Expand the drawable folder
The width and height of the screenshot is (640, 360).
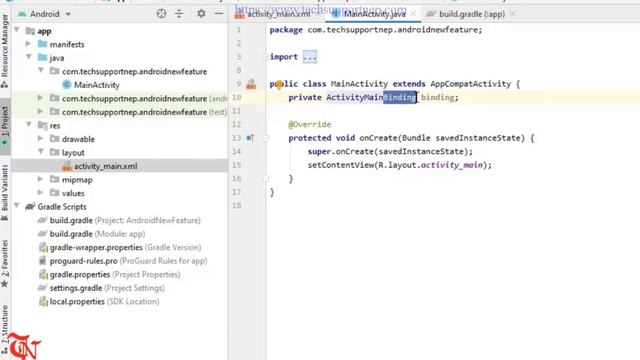[x=40, y=138]
